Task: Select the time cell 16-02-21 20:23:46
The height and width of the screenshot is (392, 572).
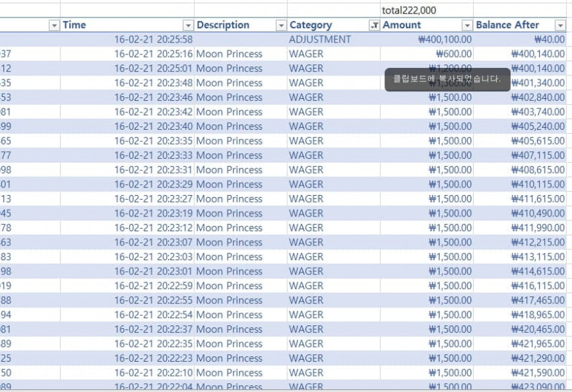Action: click(x=127, y=97)
